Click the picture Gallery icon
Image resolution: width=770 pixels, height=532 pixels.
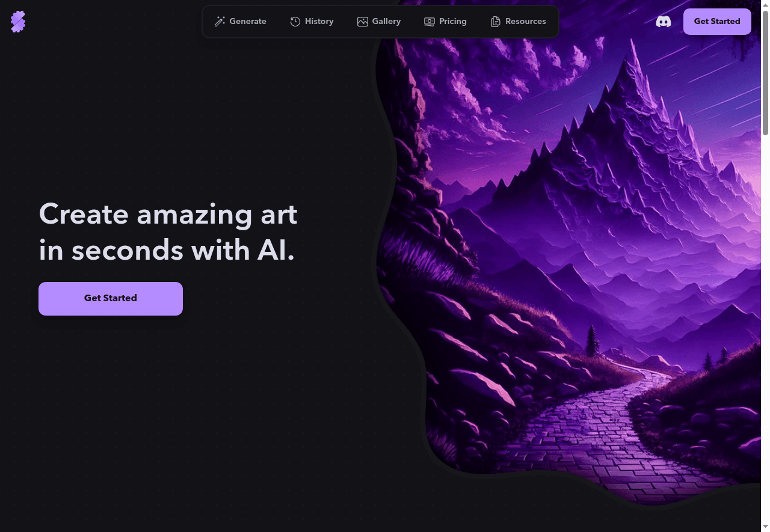point(362,22)
